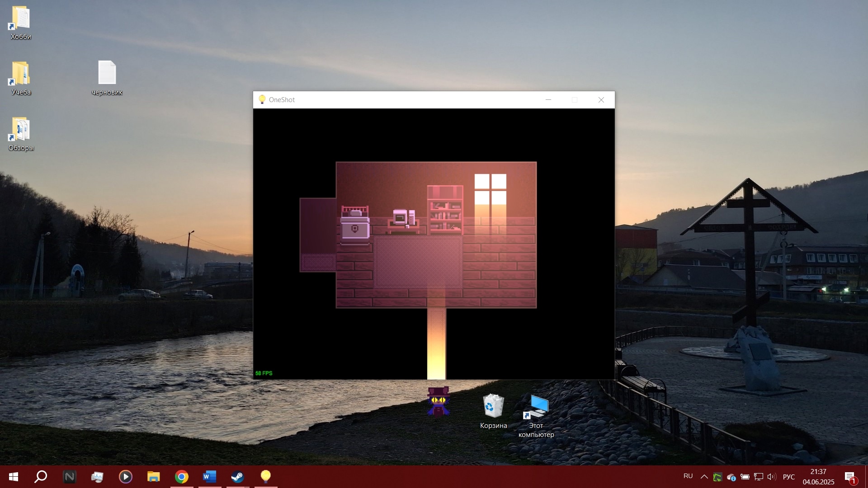Click the OneShot window title text
Image resolution: width=868 pixels, height=488 pixels.
coord(282,100)
